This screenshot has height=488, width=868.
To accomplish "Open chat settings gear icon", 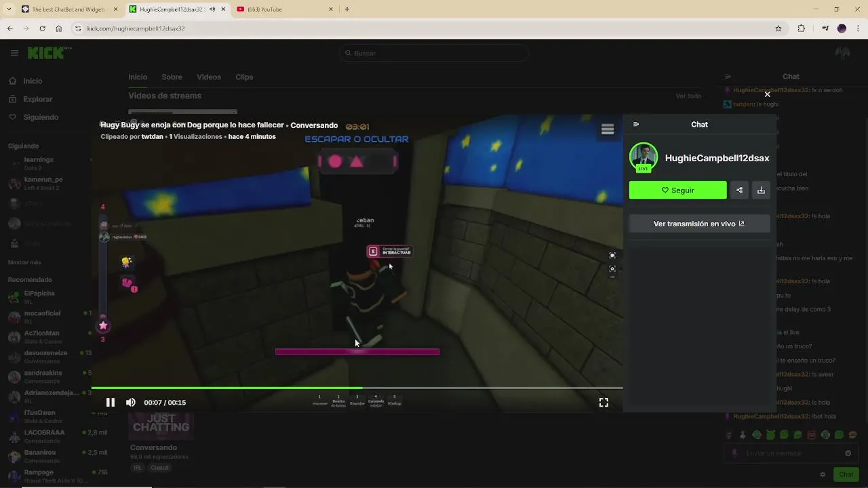I will (823, 474).
